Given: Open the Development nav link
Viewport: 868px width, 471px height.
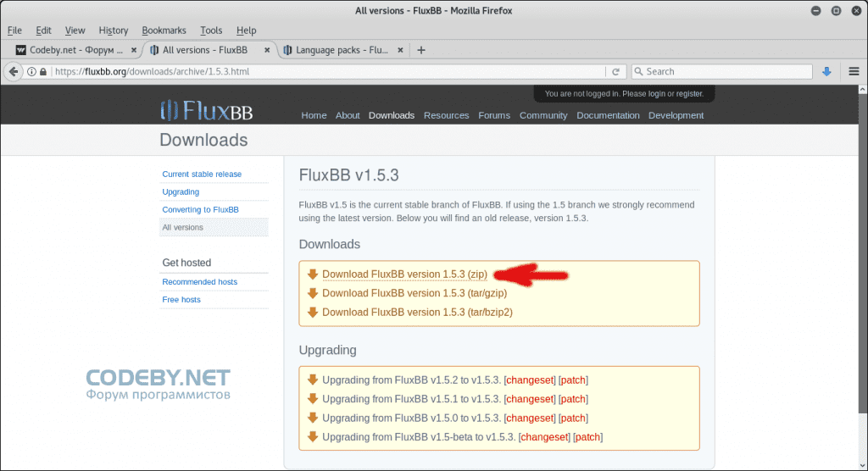Looking at the screenshot, I should (x=676, y=115).
